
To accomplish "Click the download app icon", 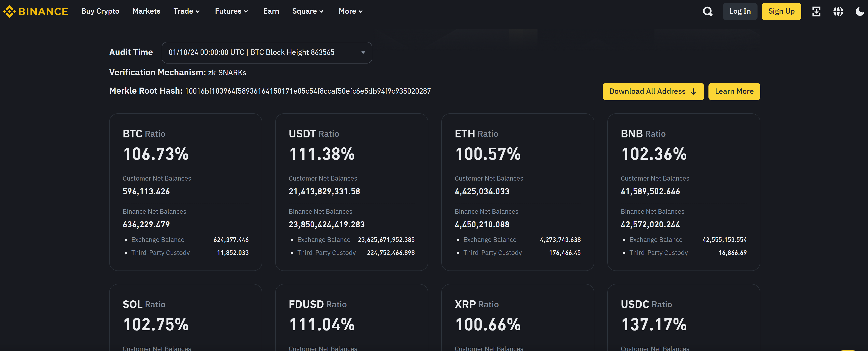I will (x=816, y=11).
